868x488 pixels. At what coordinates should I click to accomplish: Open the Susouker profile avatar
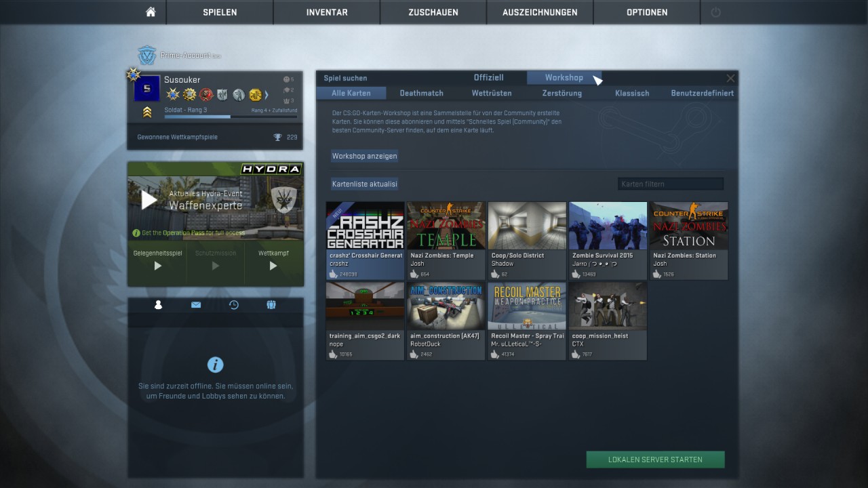[x=147, y=88]
